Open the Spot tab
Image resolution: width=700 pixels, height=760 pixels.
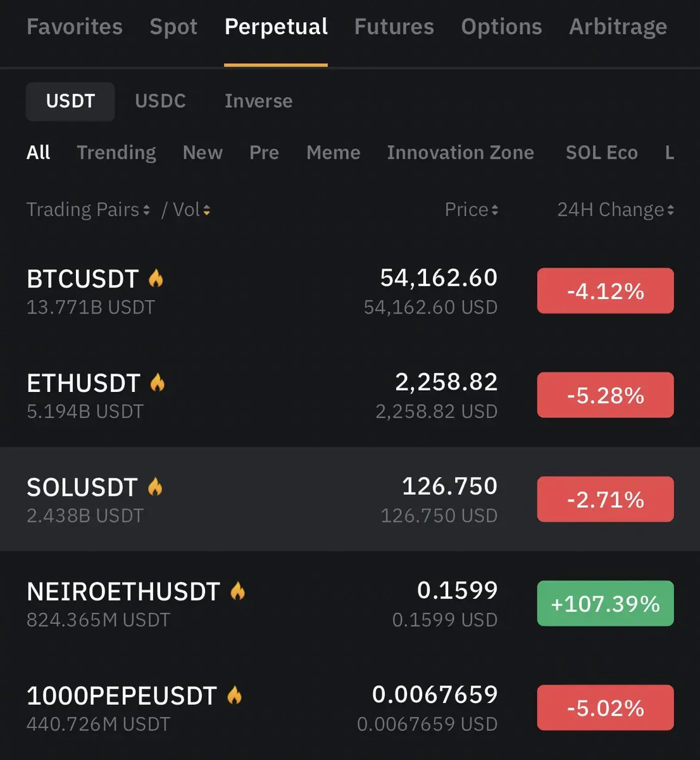click(173, 27)
